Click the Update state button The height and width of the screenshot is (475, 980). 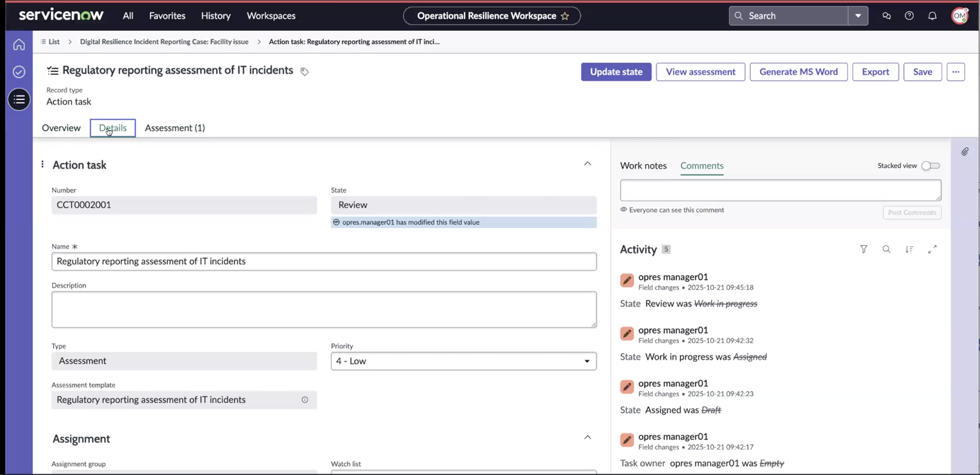616,72
